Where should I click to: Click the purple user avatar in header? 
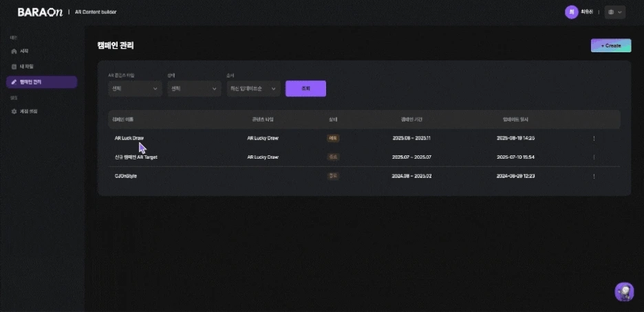571,12
